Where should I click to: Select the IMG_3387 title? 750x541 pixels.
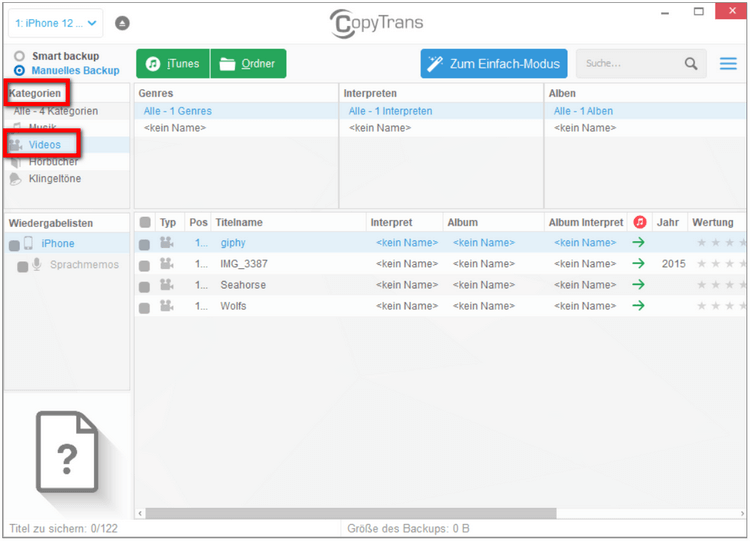pos(244,264)
